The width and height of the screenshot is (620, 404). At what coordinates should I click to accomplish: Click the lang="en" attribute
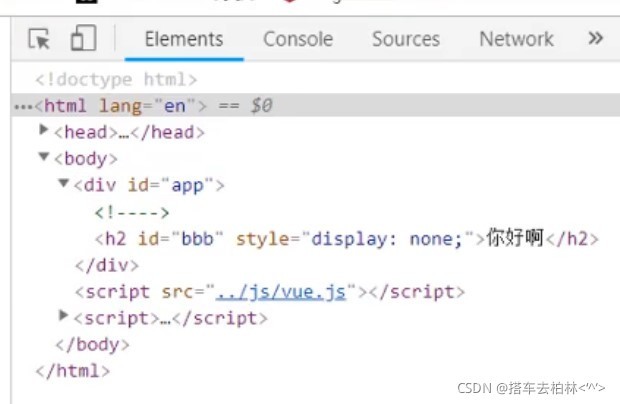[147, 106]
